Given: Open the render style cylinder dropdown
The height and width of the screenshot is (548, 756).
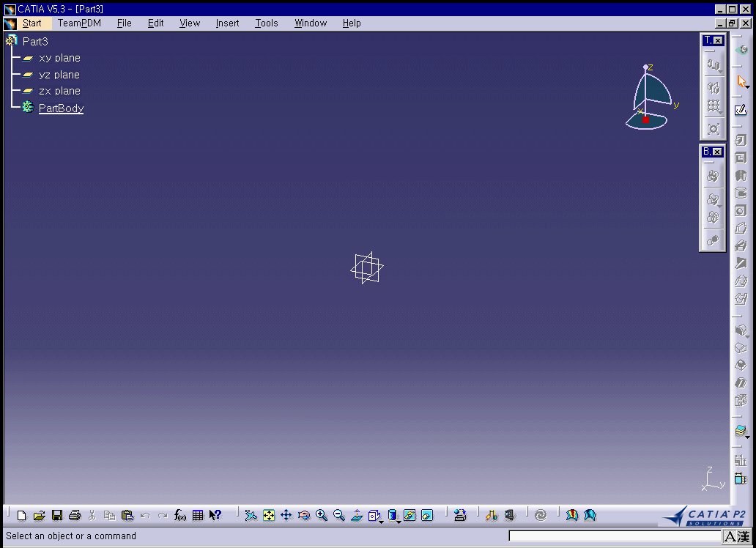Looking at the screenshot, I should (x=393, y=516).
